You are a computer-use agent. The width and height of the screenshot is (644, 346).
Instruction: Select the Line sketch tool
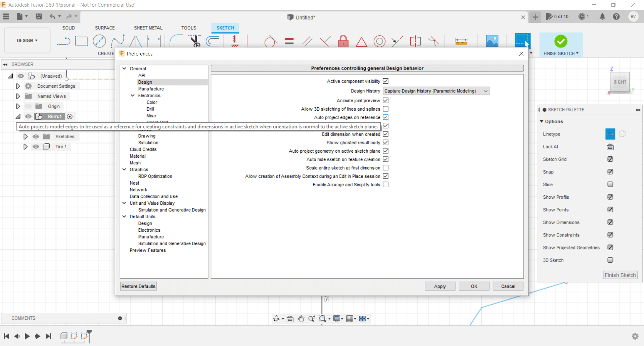click(x=63, y=41)
